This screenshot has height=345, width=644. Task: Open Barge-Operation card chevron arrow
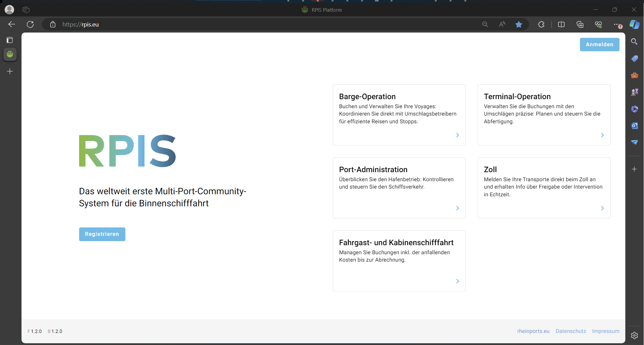457,135
